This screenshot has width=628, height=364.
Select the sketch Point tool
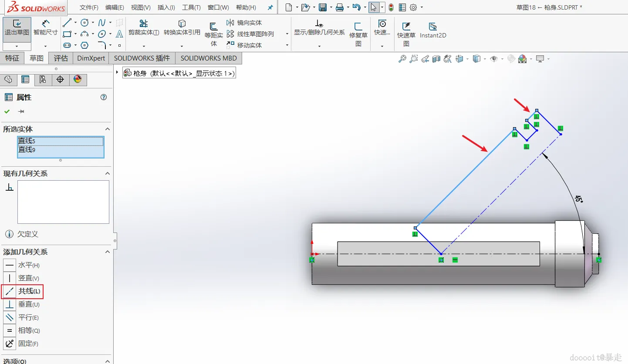coord(119,45)
